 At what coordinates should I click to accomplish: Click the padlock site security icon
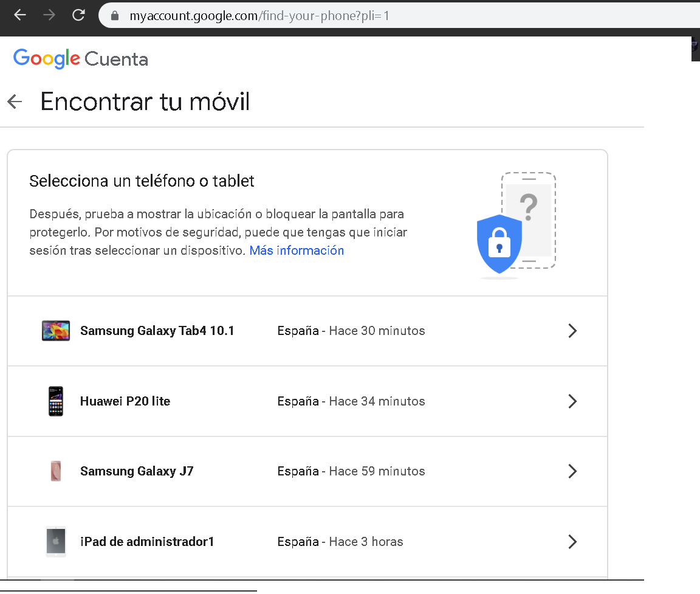(115, 16)
